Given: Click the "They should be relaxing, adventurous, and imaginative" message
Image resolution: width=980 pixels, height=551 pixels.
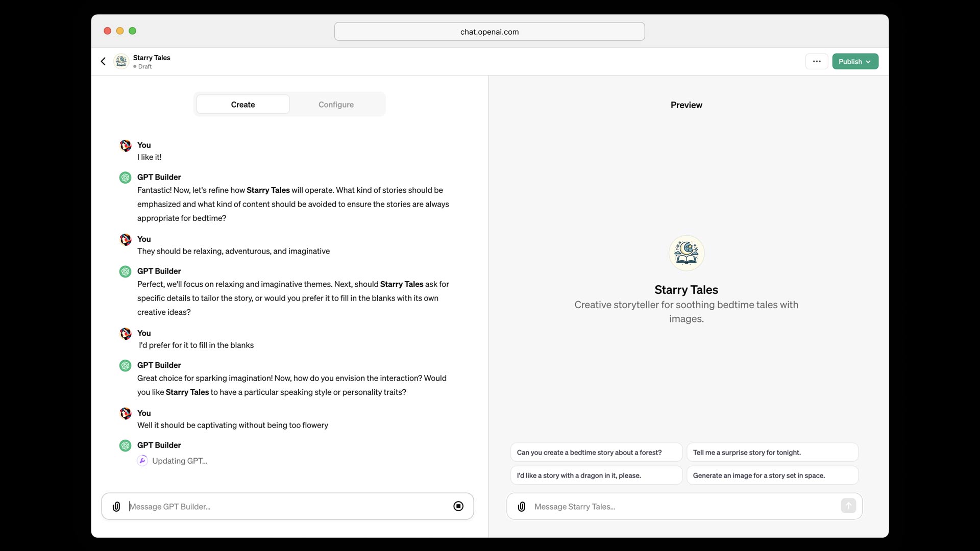Looking at the screenshot, I should point(233,251).
